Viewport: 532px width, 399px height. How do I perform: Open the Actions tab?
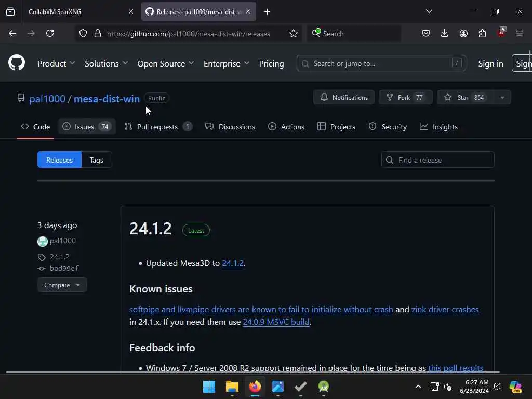coord(286,127)
